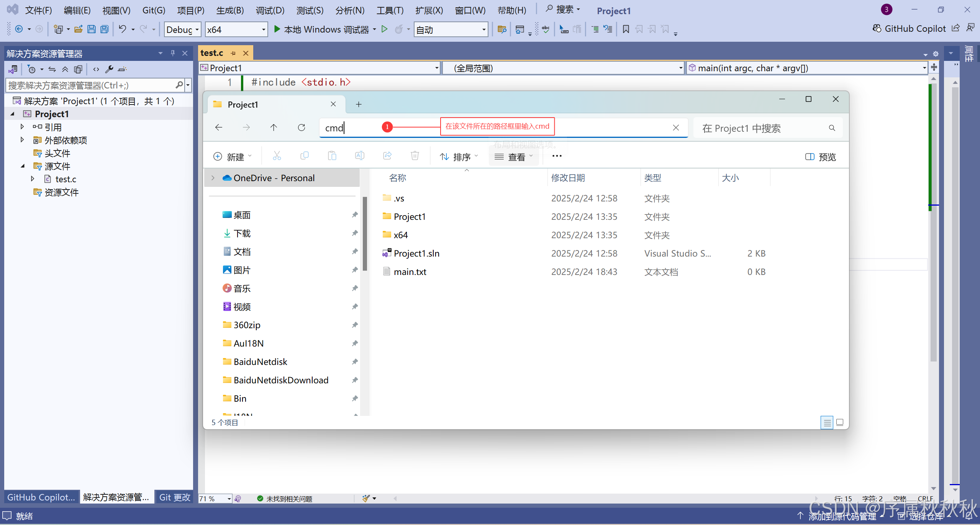The image size is (980, 525).
Task: Click GitHub Copilot button at top right
Action: point(909,29)
